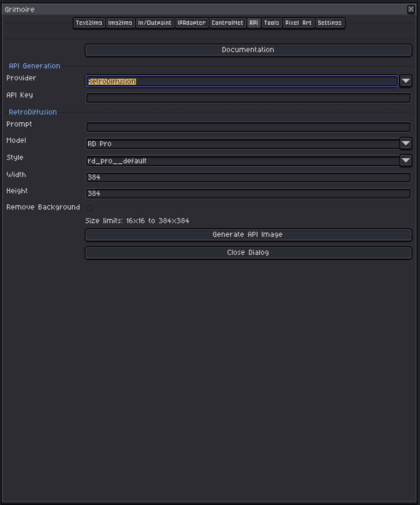Click Generate API Image button
420x505 pixels.
[x=248, y=235]
